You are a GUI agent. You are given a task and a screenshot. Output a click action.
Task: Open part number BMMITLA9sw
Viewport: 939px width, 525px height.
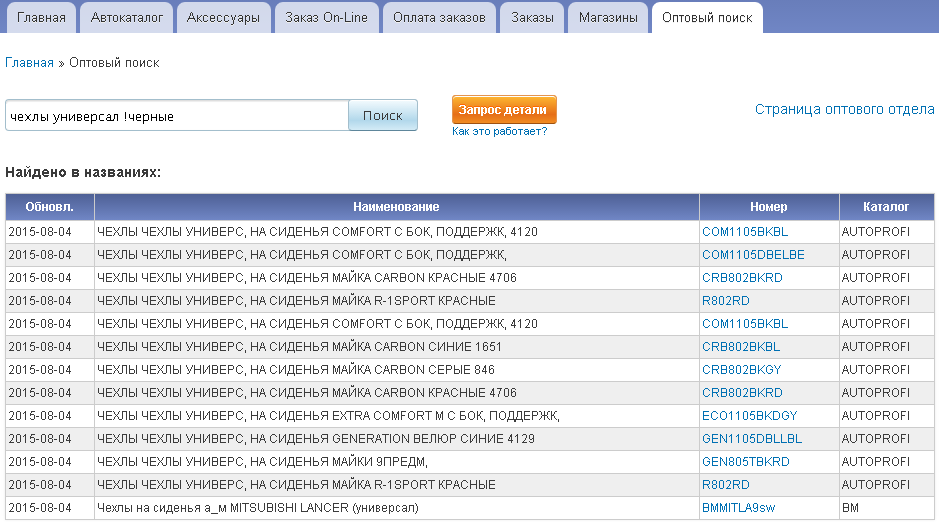point(738,508)
